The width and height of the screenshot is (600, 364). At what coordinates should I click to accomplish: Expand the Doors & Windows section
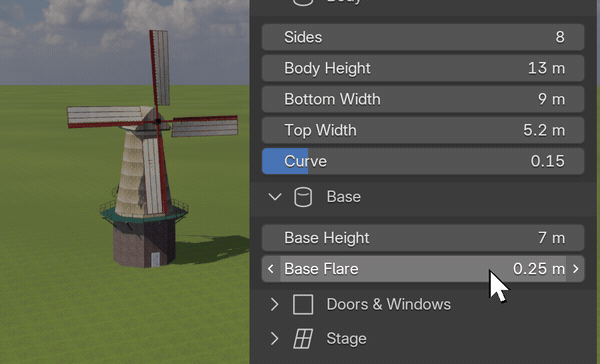274,305
